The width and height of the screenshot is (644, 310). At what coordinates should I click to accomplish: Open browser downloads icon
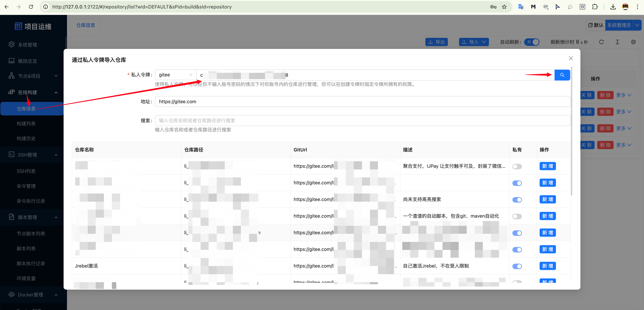tap(613, 7)
